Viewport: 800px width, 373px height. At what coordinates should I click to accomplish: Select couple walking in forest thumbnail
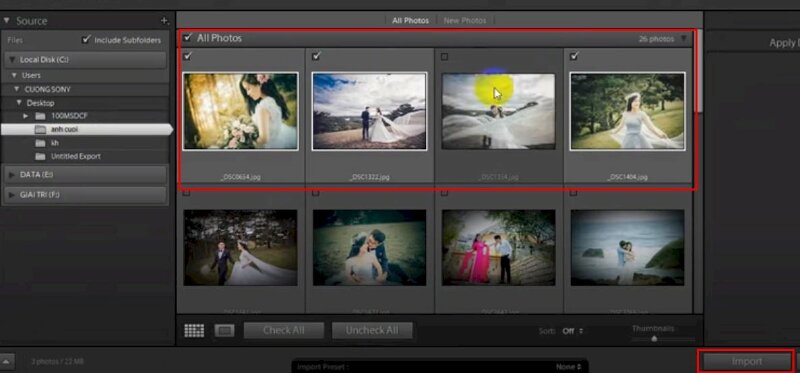click(x=240, y=247)
